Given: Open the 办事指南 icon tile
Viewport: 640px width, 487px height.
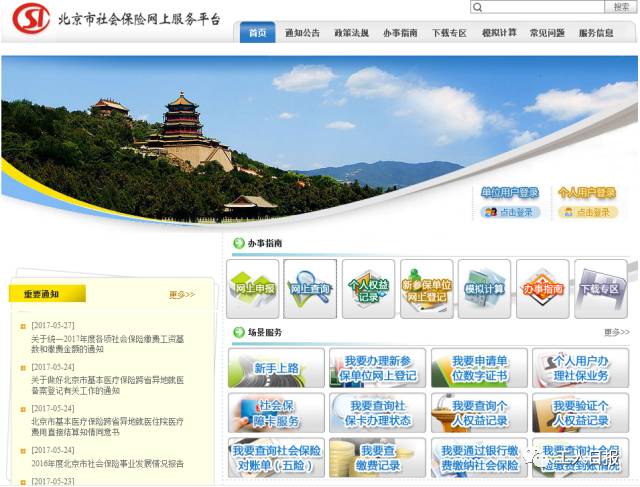Looking at the screenshot, I should (543, 288).
